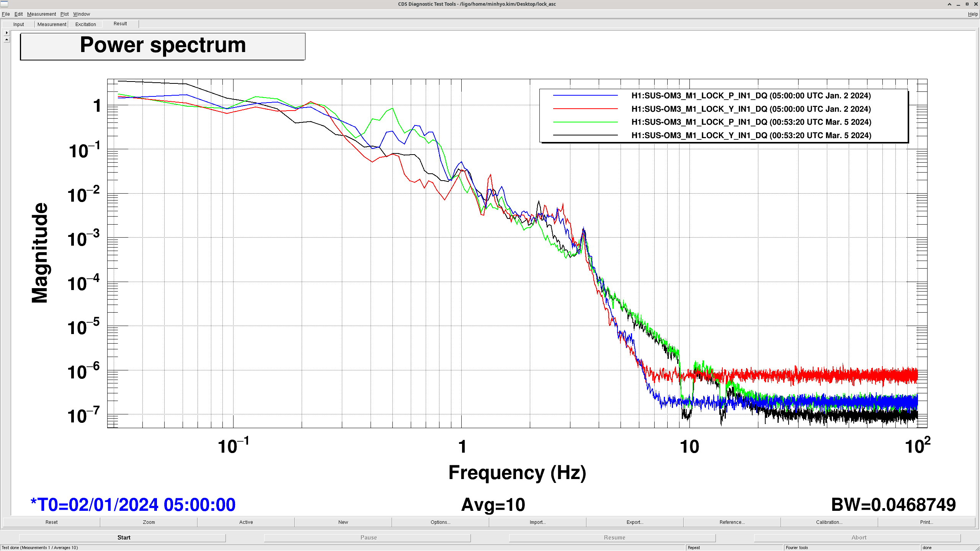
Task: Open the Plot menu
Action: point(64,14)
